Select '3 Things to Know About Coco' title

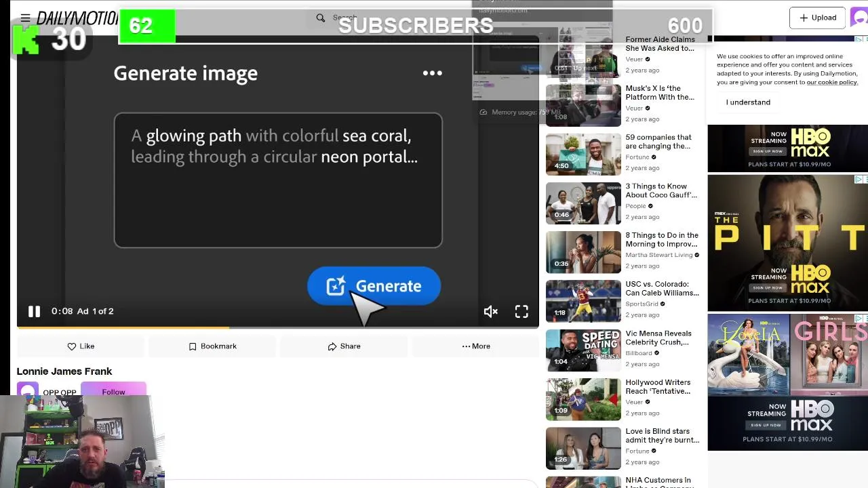[661, 190]
